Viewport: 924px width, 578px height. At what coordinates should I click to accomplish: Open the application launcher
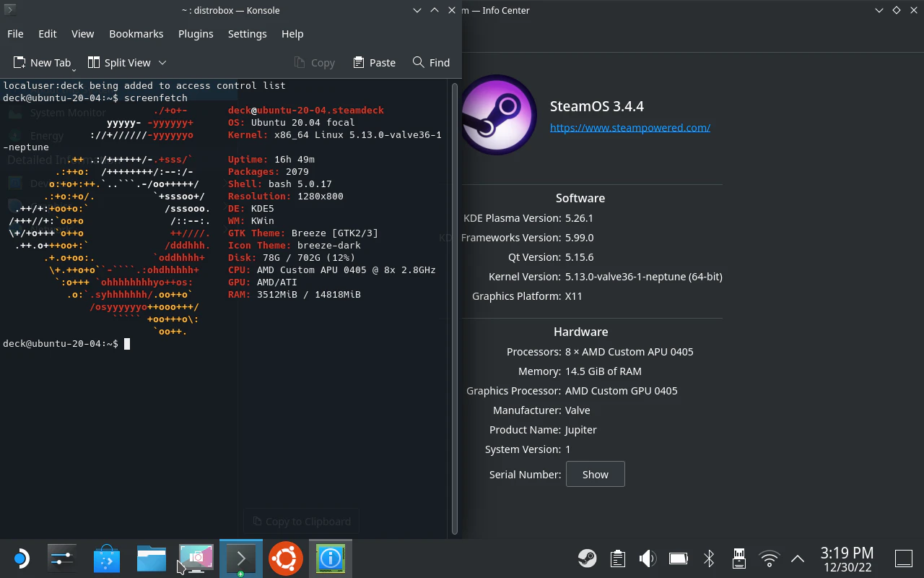coord(21,558)
